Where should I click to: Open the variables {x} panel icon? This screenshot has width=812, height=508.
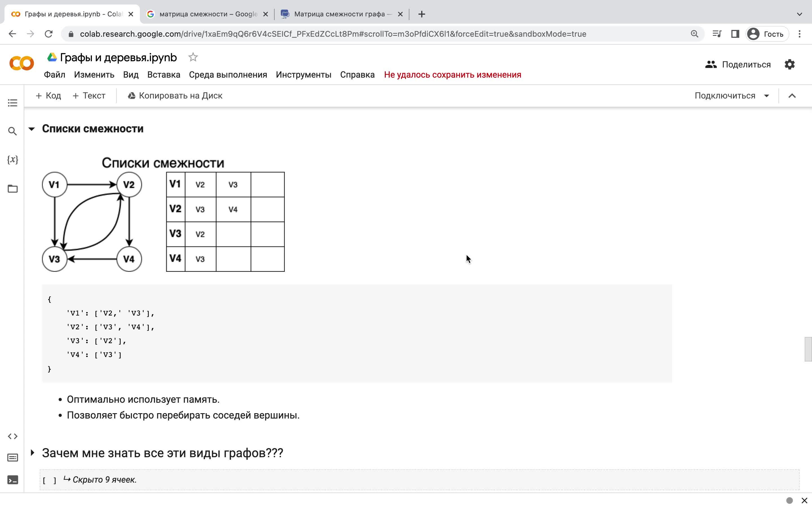[12, 159]
